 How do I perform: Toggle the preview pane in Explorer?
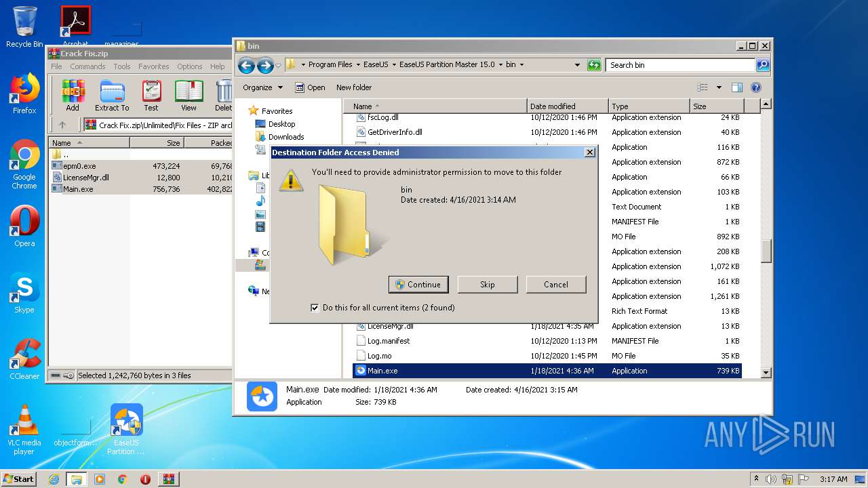coord(737,87)
